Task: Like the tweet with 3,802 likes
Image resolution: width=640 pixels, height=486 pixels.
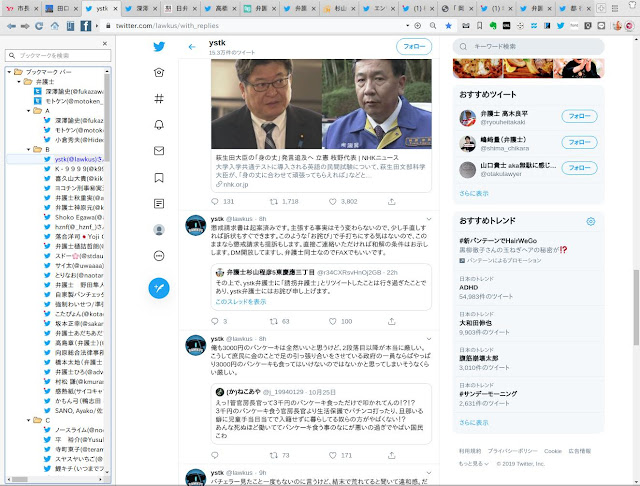Action: coord(333,201)
